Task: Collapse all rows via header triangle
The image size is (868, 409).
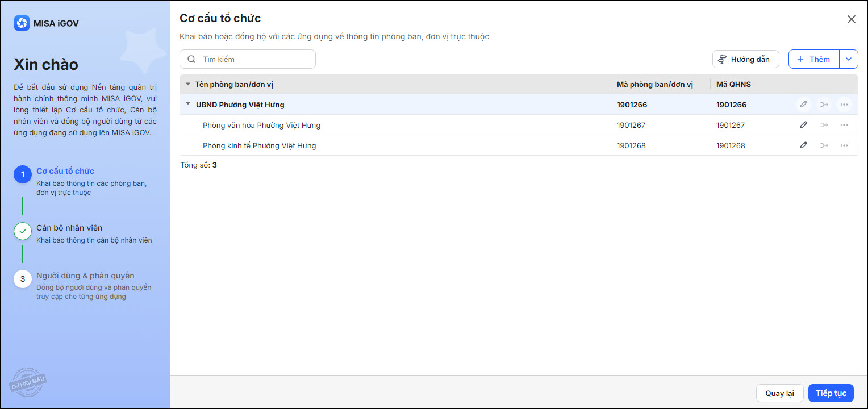Action: coord(188,84)
